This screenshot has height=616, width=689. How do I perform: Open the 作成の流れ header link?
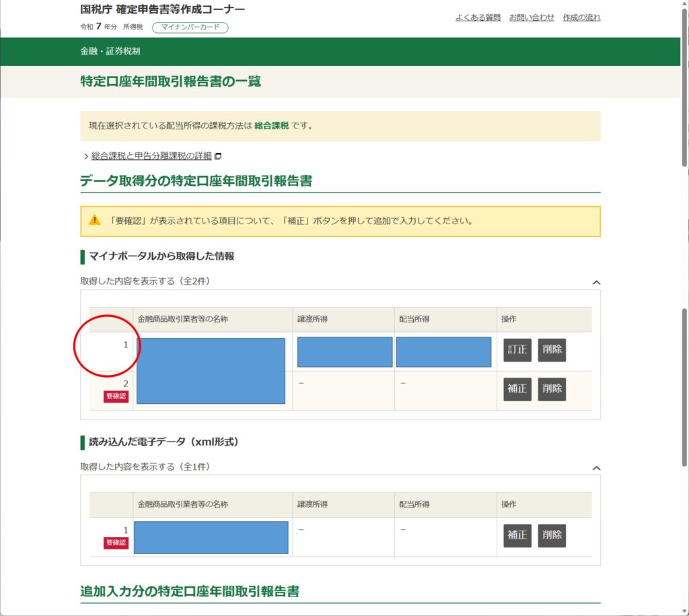pyautogui.click(x=581, y=18)
